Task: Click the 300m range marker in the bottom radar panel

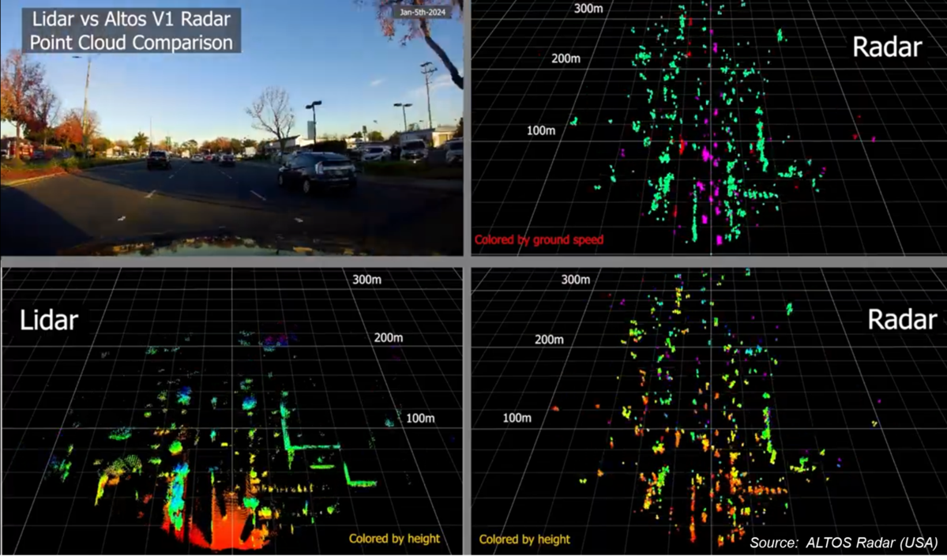Action: click(577, 280)
